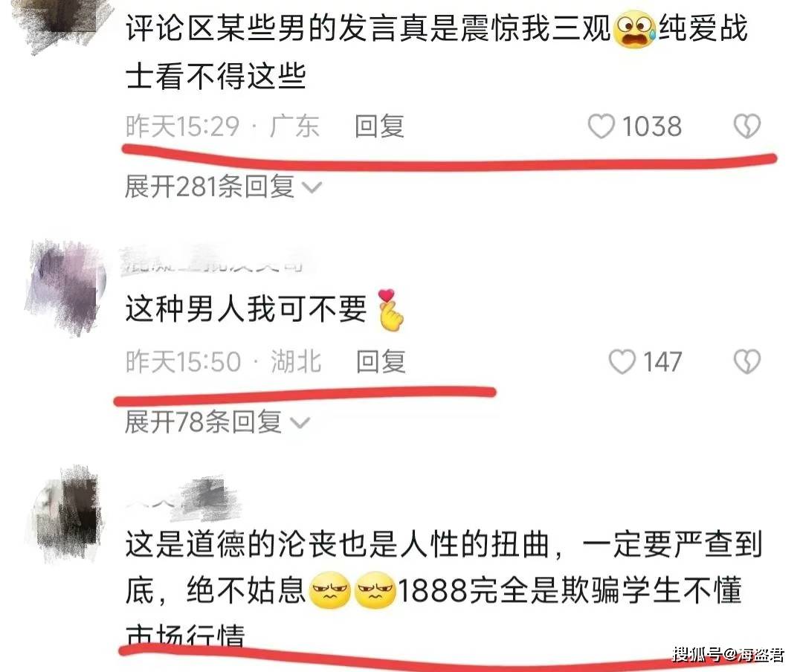Open the second commenter's avatar
The width and height of the screenshot is (803, 672).
pyautogui.click(x=65, y=288)
